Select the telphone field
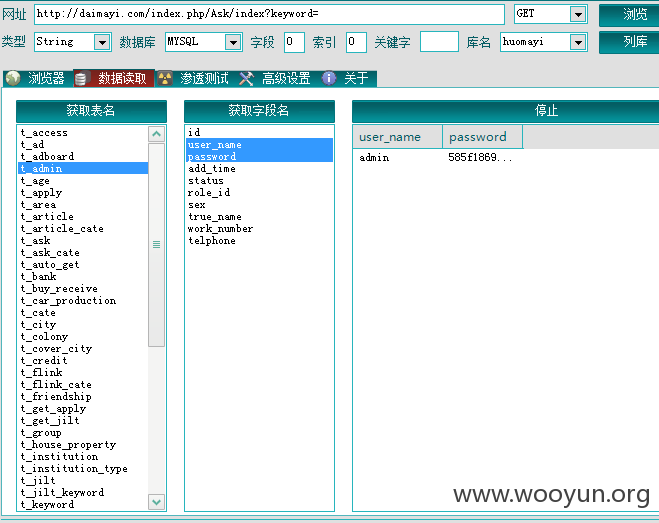Screen dimensions: 659x523 tap(259, 240)
